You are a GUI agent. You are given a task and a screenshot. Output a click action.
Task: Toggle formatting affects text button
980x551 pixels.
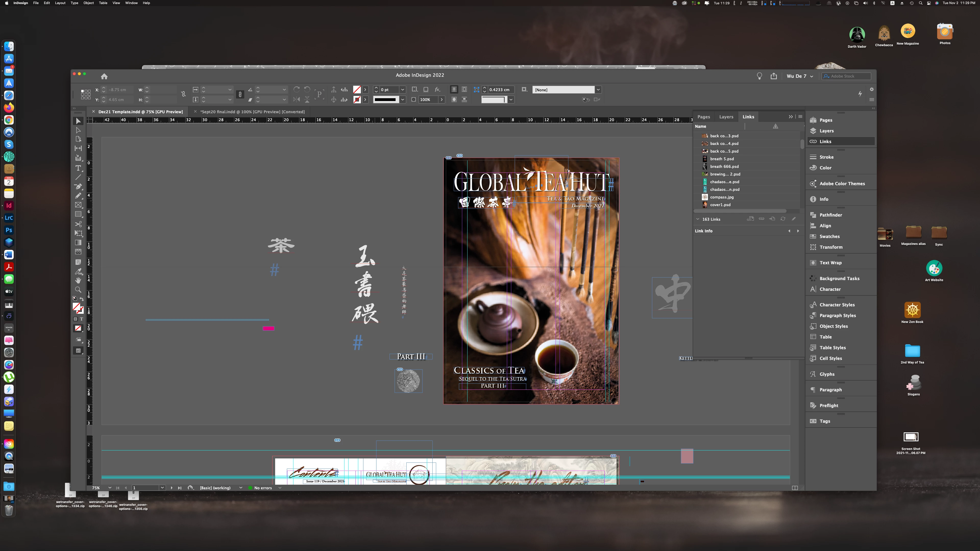pos(81,319)
